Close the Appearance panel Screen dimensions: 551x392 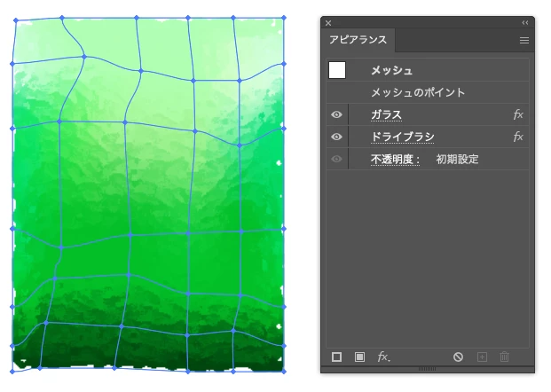click(328, 23)
